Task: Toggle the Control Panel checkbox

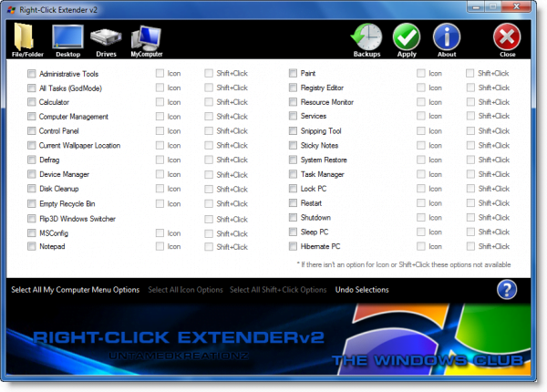Action: [32, 130]
